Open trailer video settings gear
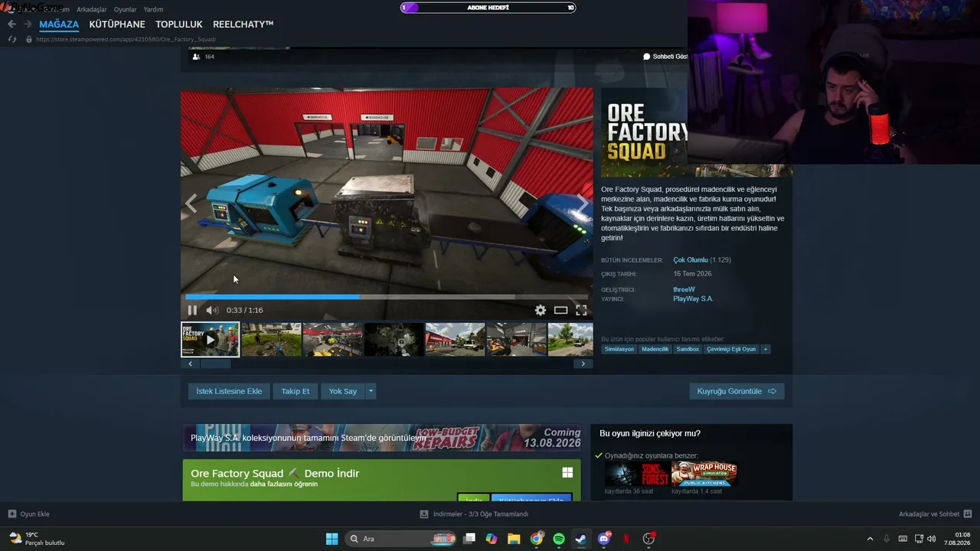The height and width of the screenshot is (551, 980). (x=541, y=310)
